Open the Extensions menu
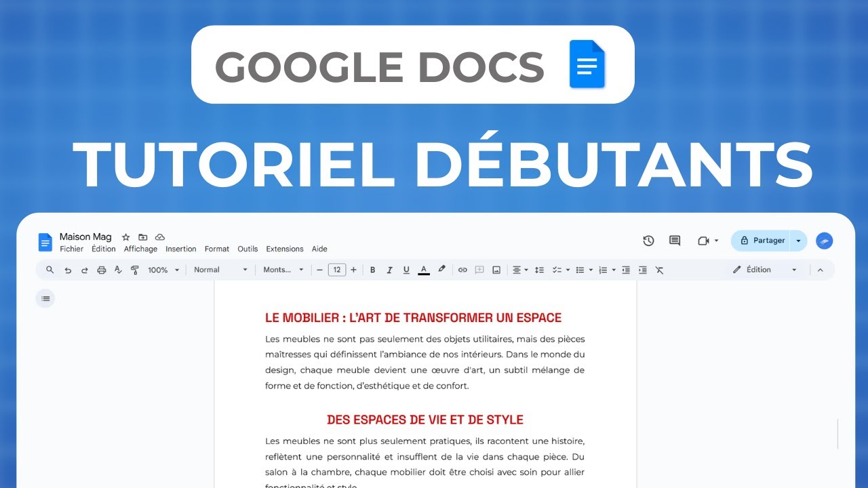 [285, 249]
